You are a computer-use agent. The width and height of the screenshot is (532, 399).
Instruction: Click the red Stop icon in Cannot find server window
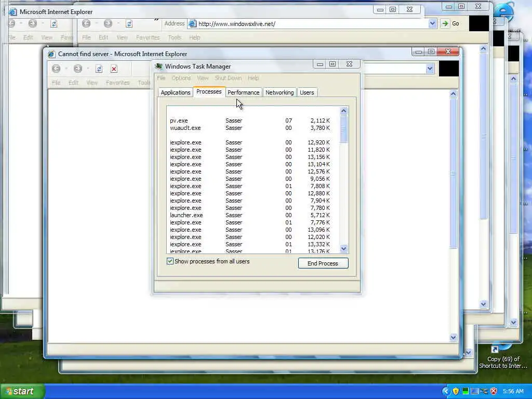coord(114,69)
